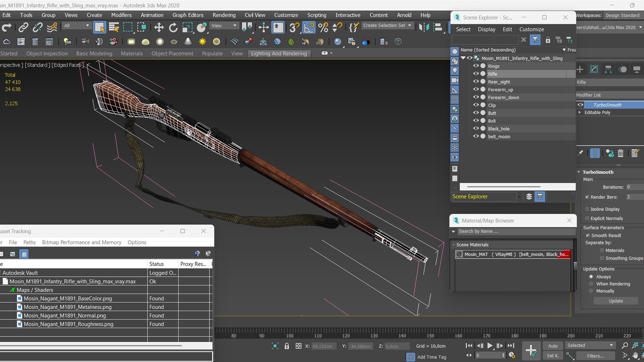Select Mosin_MAT material in browser
Image resolution: width=644 pixels, height=362 pixels.
[x=513, y=254]
